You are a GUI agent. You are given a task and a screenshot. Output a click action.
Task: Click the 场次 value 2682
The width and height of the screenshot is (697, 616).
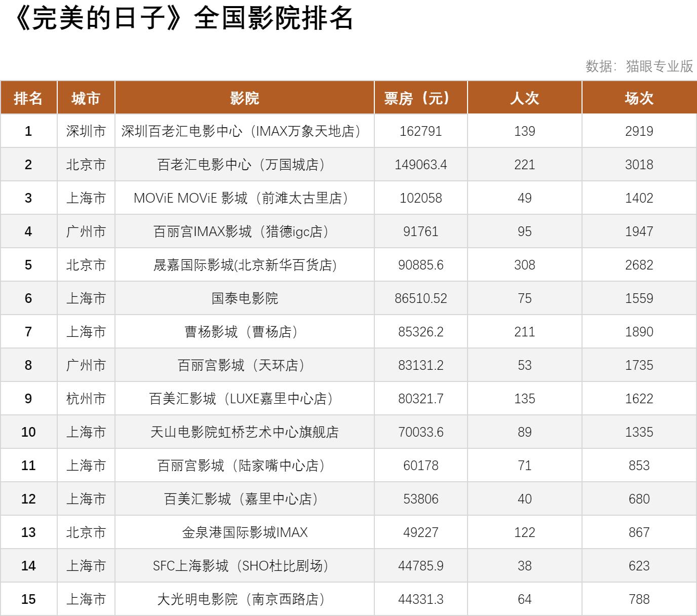[x=639, y=265]
